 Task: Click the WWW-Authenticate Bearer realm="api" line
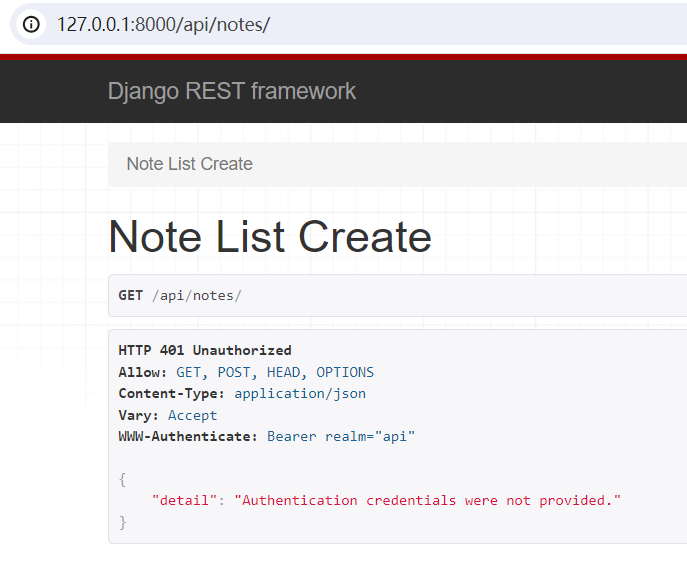[266, 436]
